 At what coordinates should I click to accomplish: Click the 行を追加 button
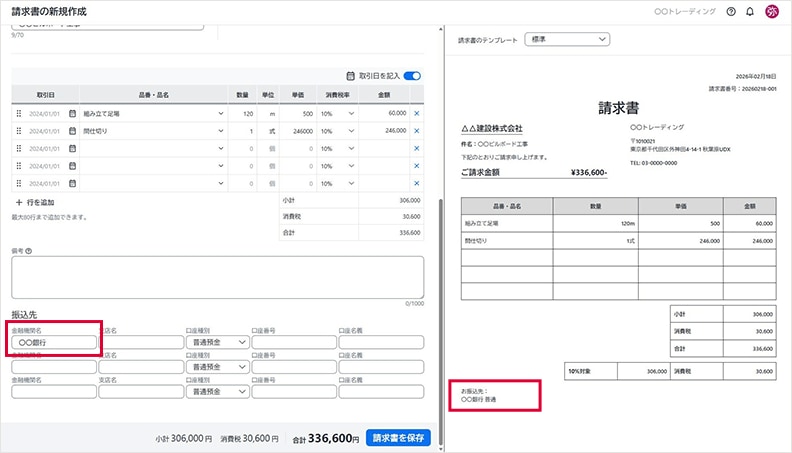(x=34, y=202)
